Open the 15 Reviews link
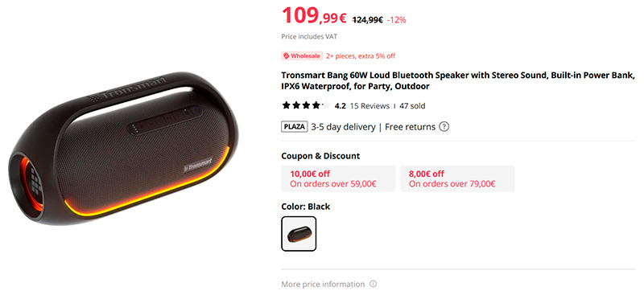 point(369,106)
